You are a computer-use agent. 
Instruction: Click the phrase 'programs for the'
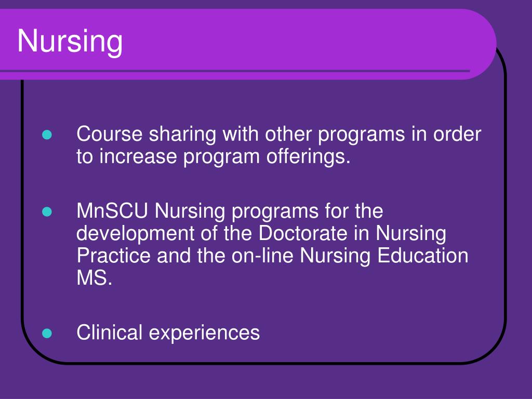[x=308, y=212]
